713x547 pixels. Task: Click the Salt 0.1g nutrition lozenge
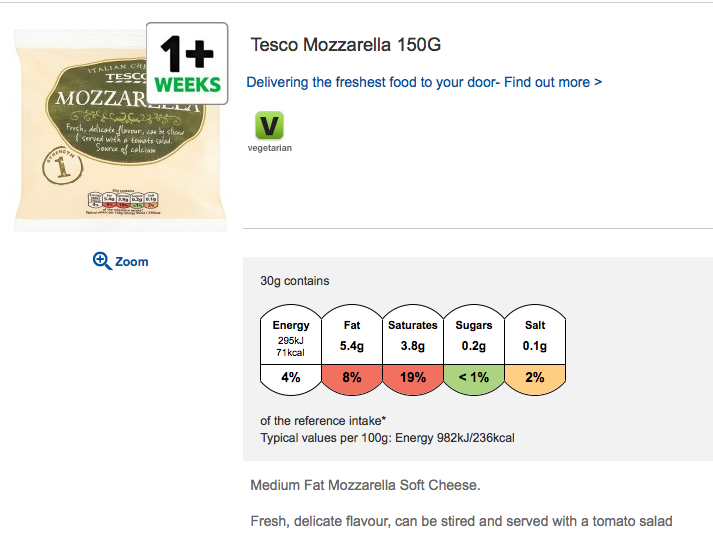pyautogui.click(x=535, y=338)
